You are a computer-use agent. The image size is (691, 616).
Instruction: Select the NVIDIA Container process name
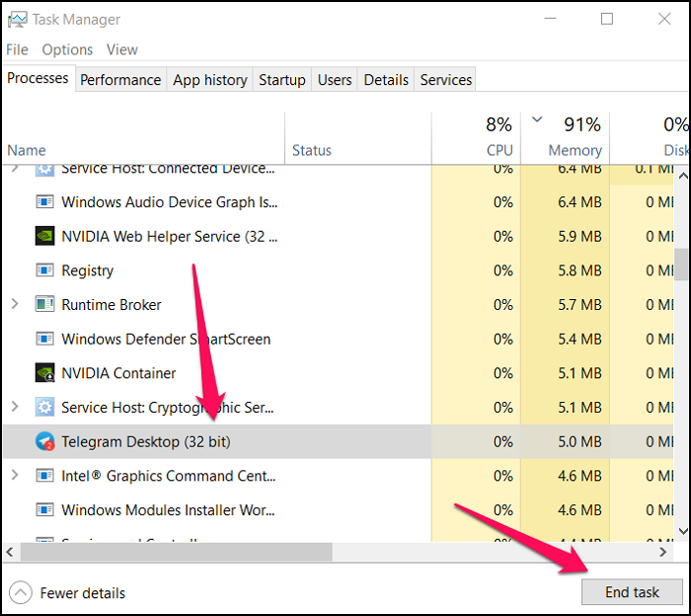pyautogui.click(x=118, y=373)
